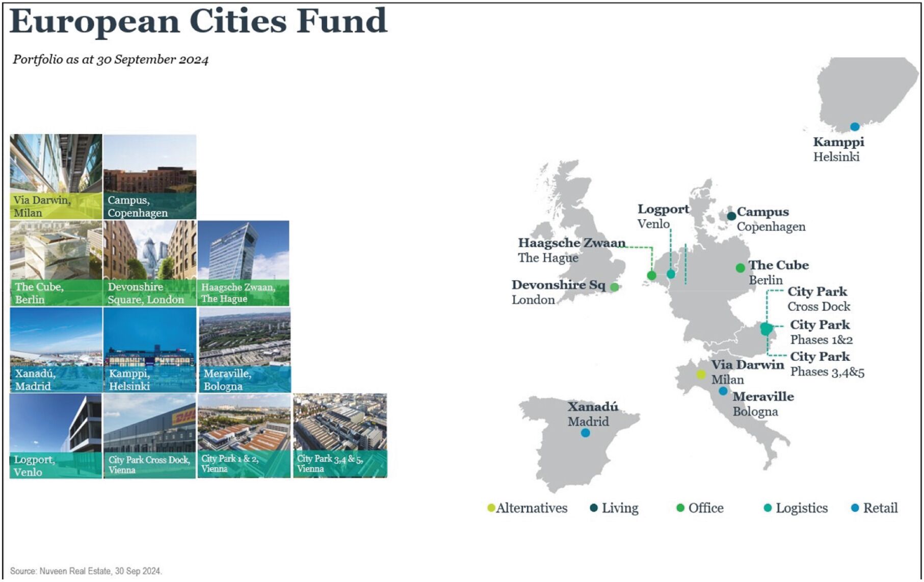
Task: Open the Logport, Venlo photo tile
Action: pos(56,436)
